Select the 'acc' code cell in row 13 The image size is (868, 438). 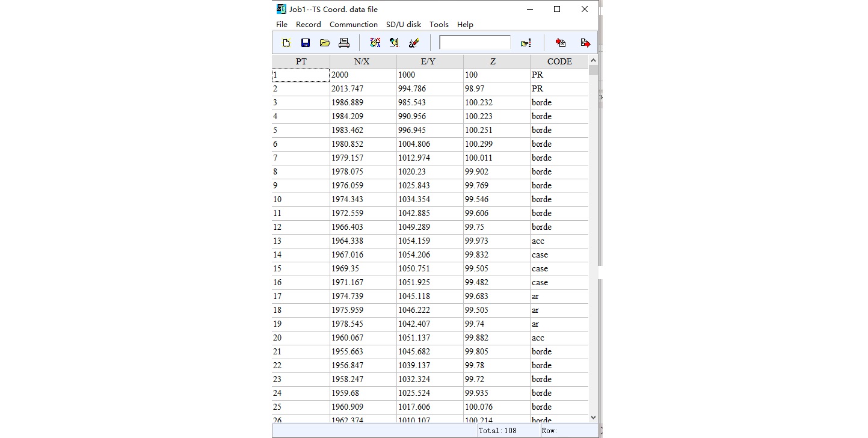click(559, 241)
